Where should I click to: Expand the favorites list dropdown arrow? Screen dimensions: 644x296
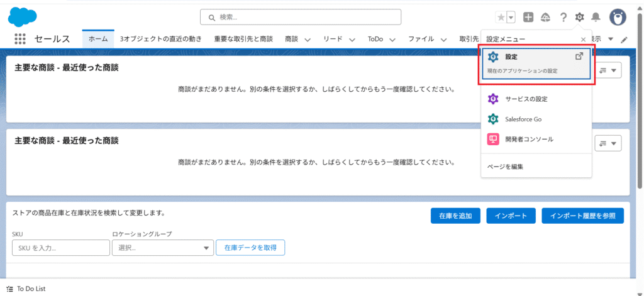pyautogui.click(x=511, y=17)
